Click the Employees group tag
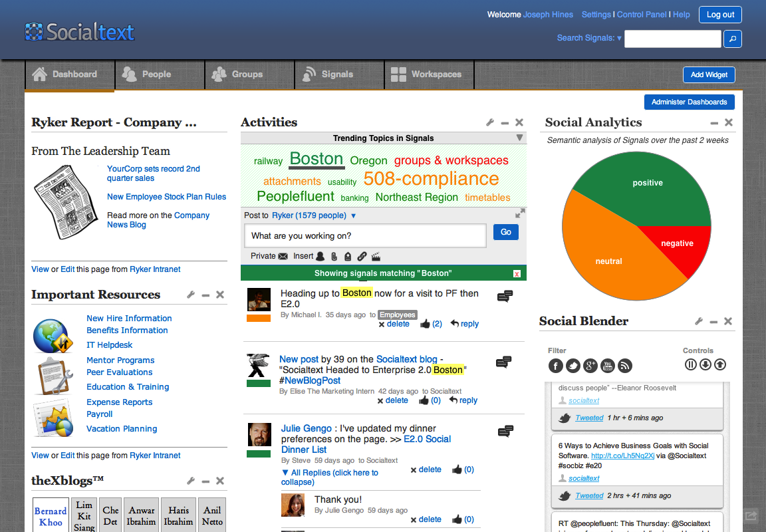Image resolution: width=766 pixels, height=532 pixels. tap(398, 315)
